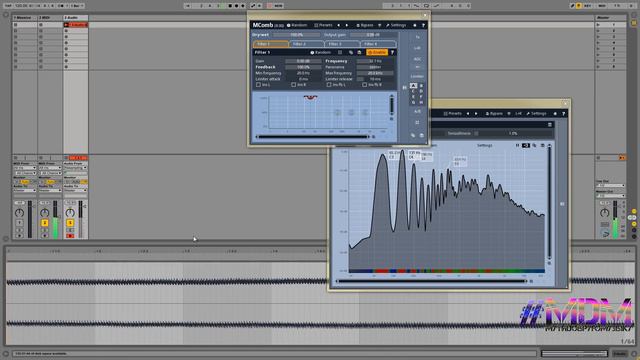Copy Filter 1 settings icon
Viewport: 640px width, 360px height.
(351, 53)
